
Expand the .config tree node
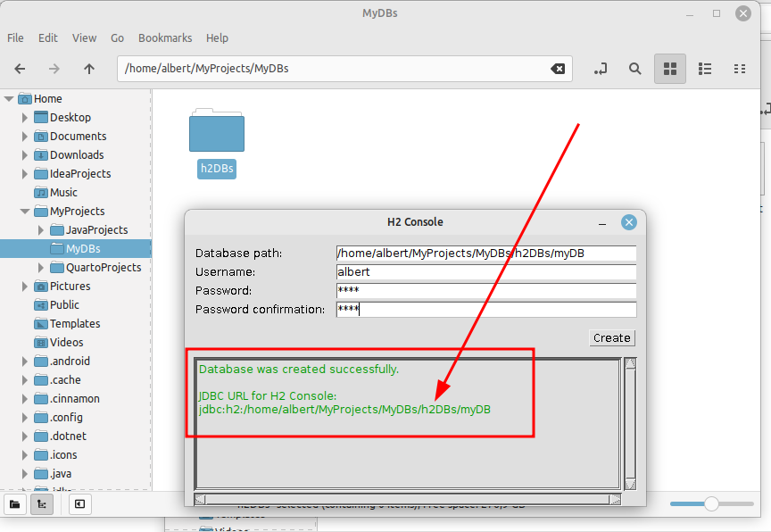(x=25, y=418)
